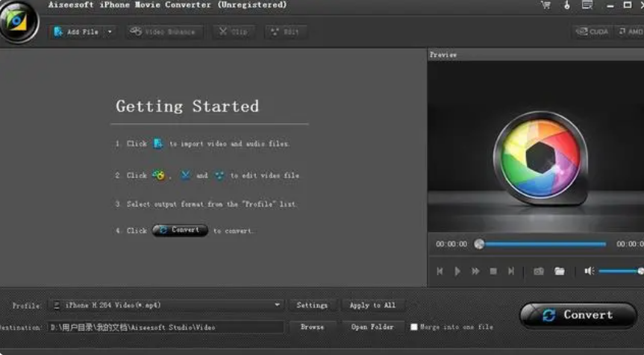Image resolution: width=644 pixels, height=355 pixels.
Task: Click the Preview panel label
Action: click(x=443, y=54)
